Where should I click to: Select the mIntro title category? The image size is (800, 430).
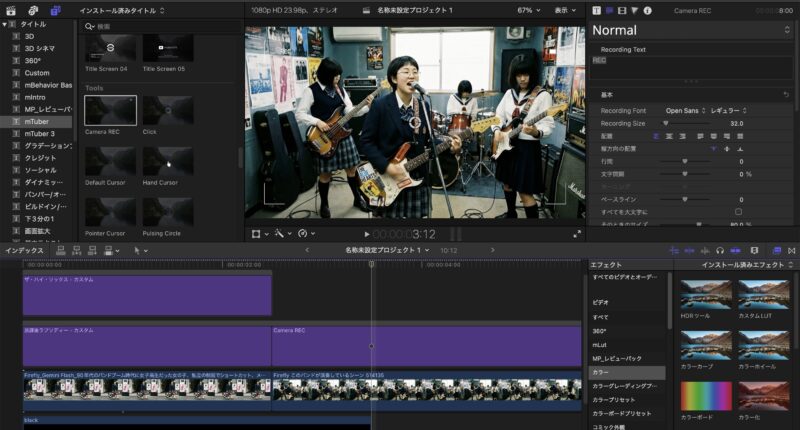pyautogui.click(x=35, y=97)
